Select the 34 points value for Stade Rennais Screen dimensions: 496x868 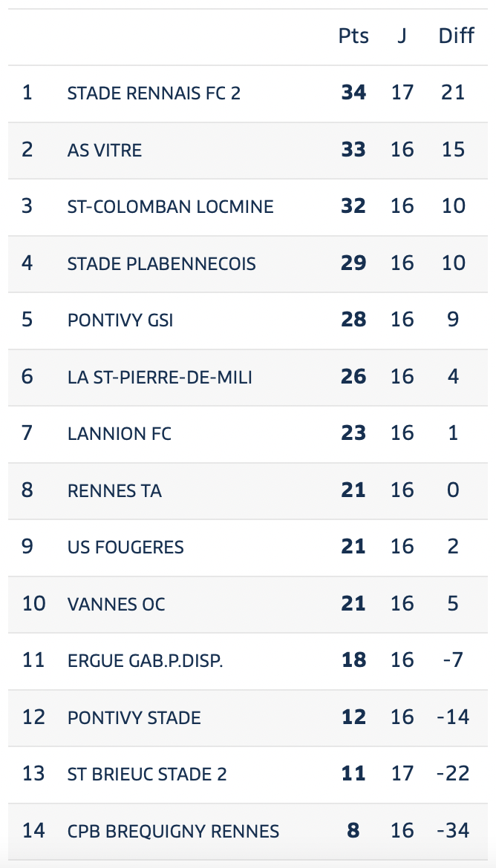click(x=353, y=93)
